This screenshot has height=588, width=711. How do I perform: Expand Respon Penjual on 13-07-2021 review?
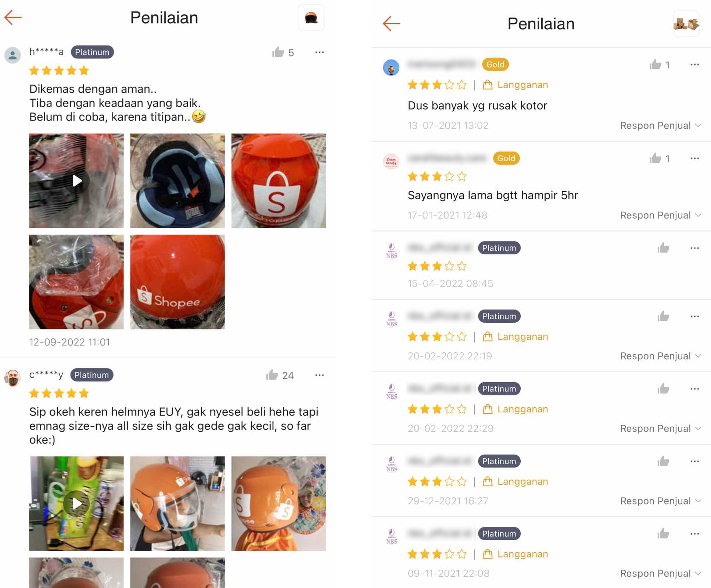pos(661,125)
